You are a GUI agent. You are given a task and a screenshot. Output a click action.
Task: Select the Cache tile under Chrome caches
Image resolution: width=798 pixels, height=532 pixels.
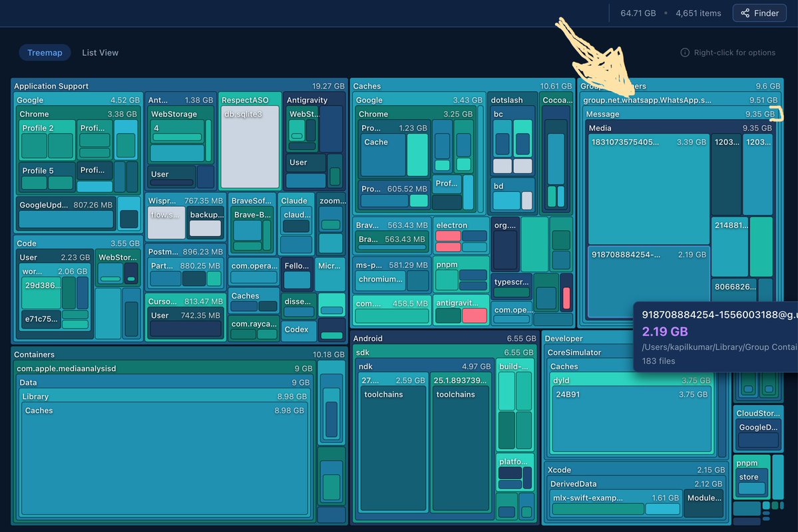pos(383,156)
